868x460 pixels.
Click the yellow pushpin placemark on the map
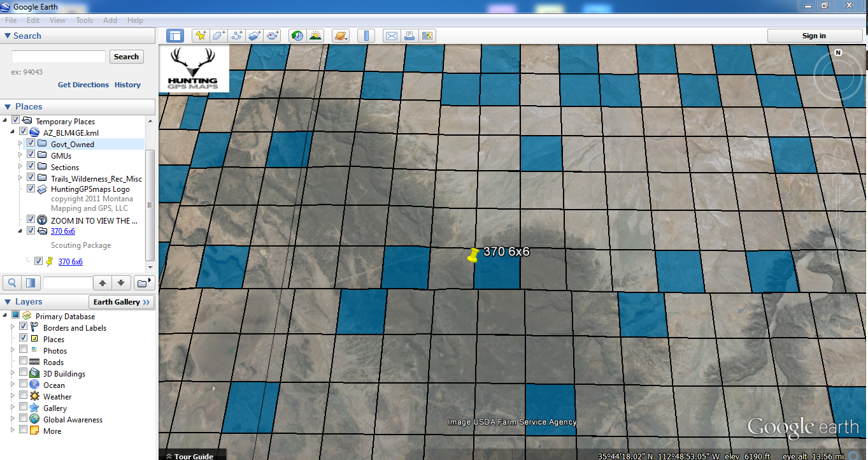point(473,255)
